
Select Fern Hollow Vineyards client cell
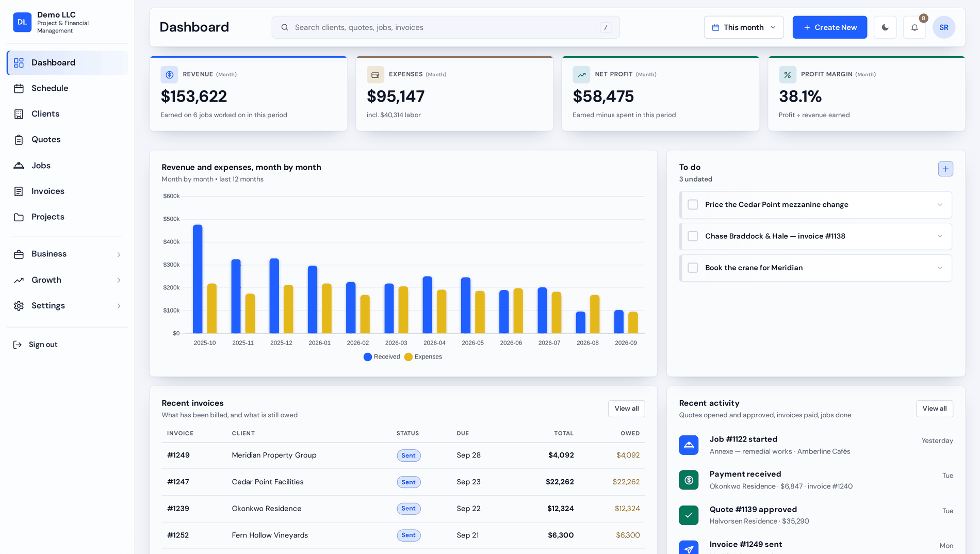point(270,535)
